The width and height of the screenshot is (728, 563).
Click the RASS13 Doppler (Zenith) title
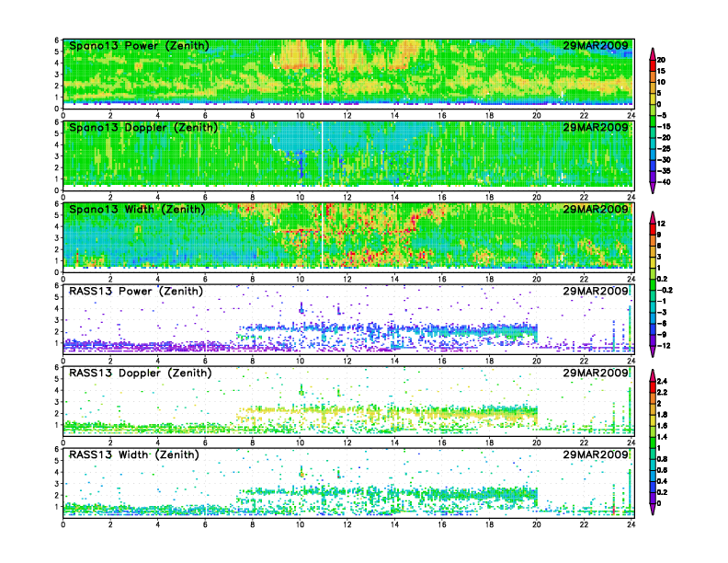coord(139,373)
